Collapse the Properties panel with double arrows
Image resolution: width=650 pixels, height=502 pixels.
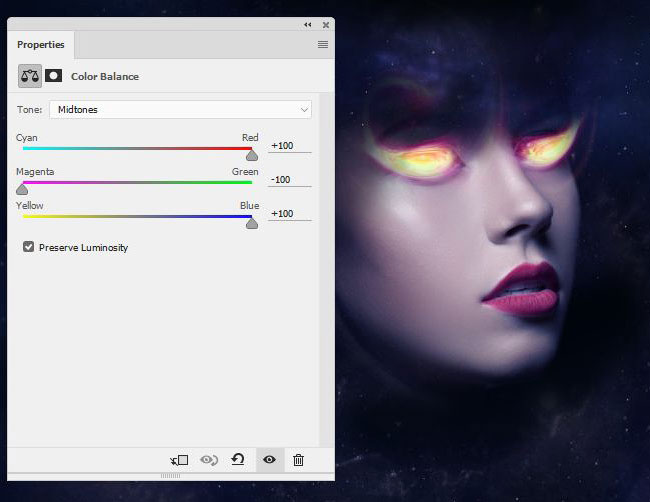[307, 25]
